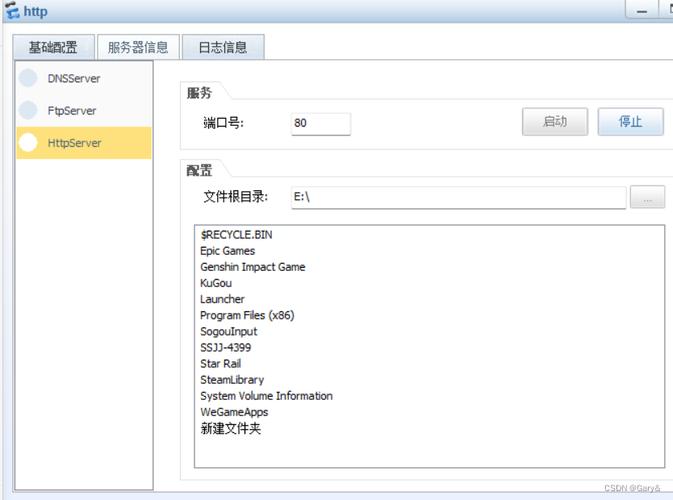The image size is (673, 500).
Task: Select HttpServer in the server list
Action: point(84,142)
